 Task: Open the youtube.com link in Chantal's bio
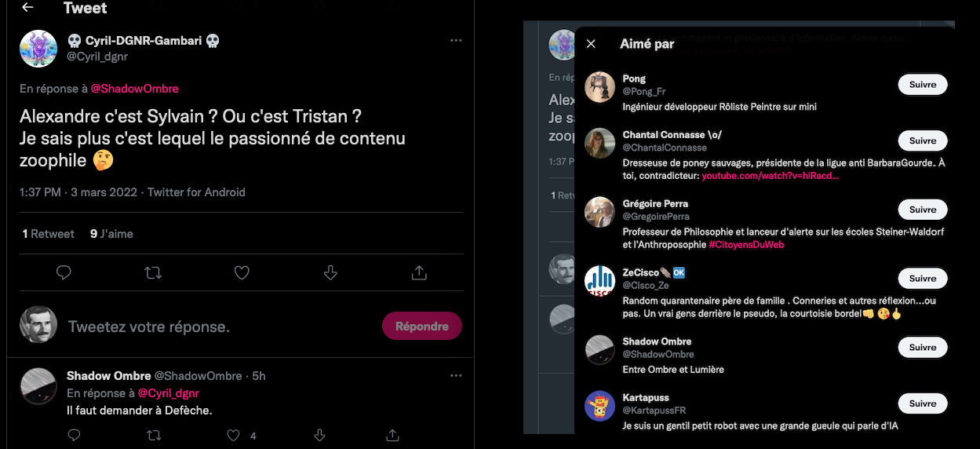click(x=770, y=176)
